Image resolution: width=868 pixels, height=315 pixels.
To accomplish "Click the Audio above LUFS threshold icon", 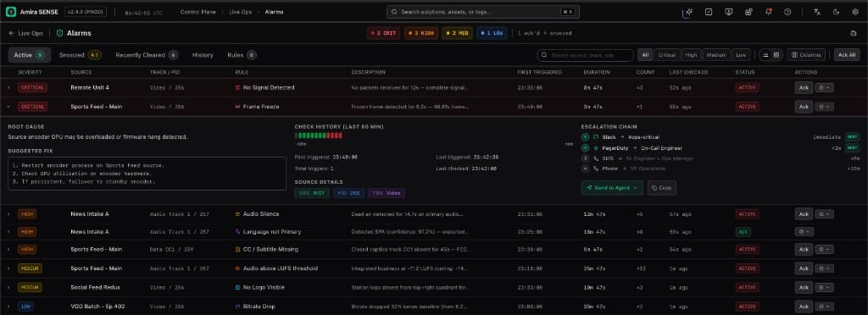I will tap(238, 268).
